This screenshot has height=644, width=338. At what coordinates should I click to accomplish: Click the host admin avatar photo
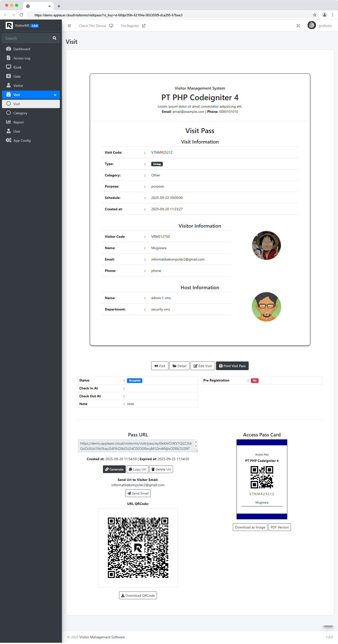coord(266,307)
